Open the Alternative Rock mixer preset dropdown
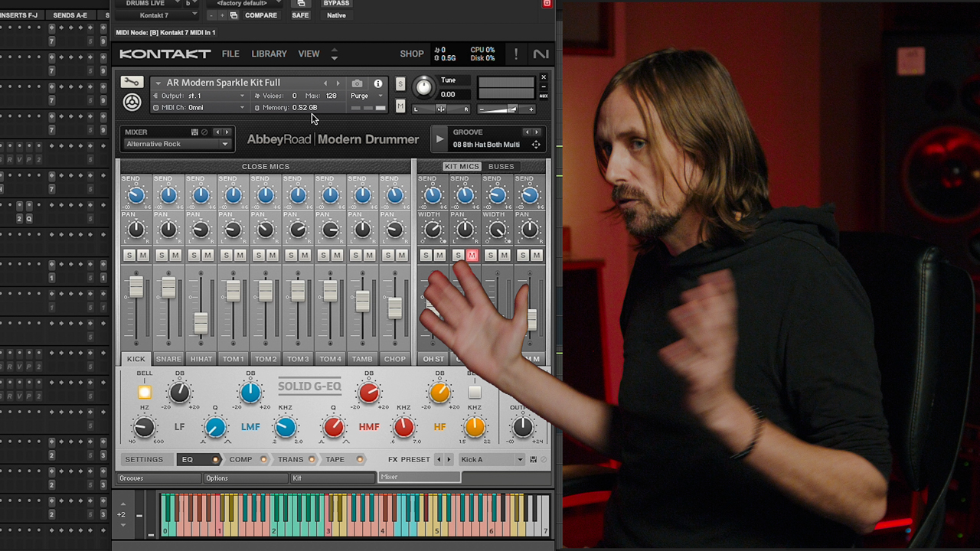Screen dimensions: 980x551 point(178,144)
